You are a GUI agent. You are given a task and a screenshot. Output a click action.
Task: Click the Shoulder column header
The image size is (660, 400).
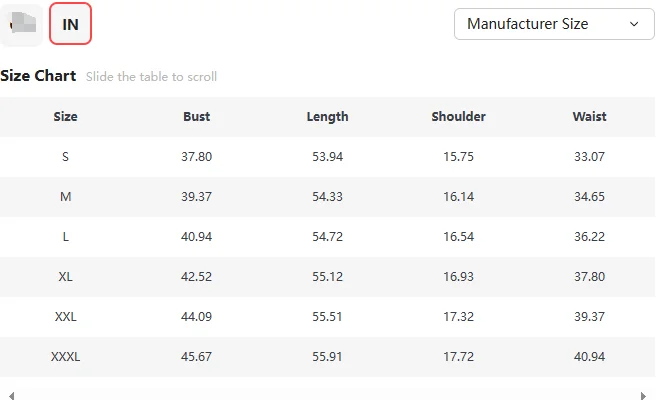pyautogui.click(x=458, y=116)
